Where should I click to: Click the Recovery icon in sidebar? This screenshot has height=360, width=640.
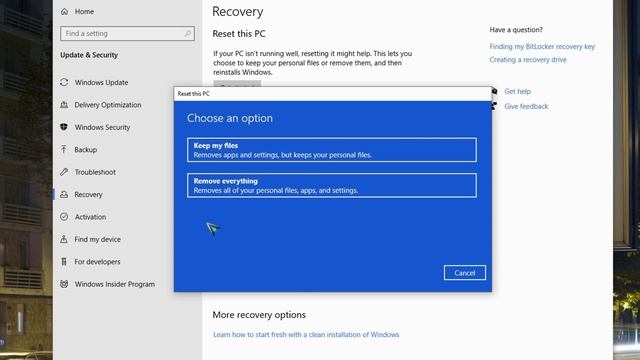coord(64,194)
